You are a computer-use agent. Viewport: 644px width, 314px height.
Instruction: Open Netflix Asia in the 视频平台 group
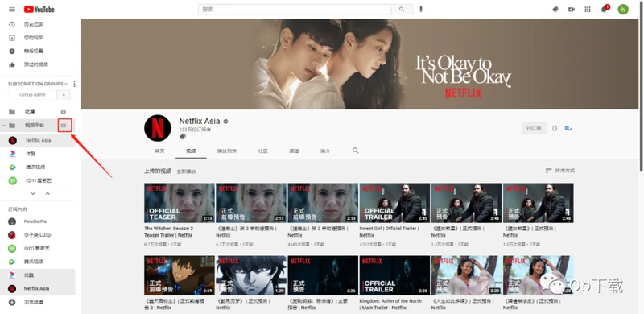click(x=37, y=140)
